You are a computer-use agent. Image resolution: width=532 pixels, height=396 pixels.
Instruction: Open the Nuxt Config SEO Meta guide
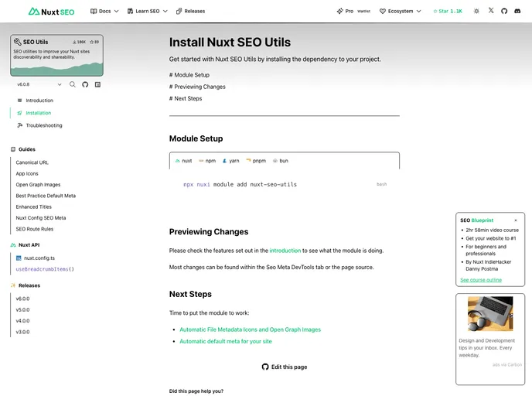[41, 218]
